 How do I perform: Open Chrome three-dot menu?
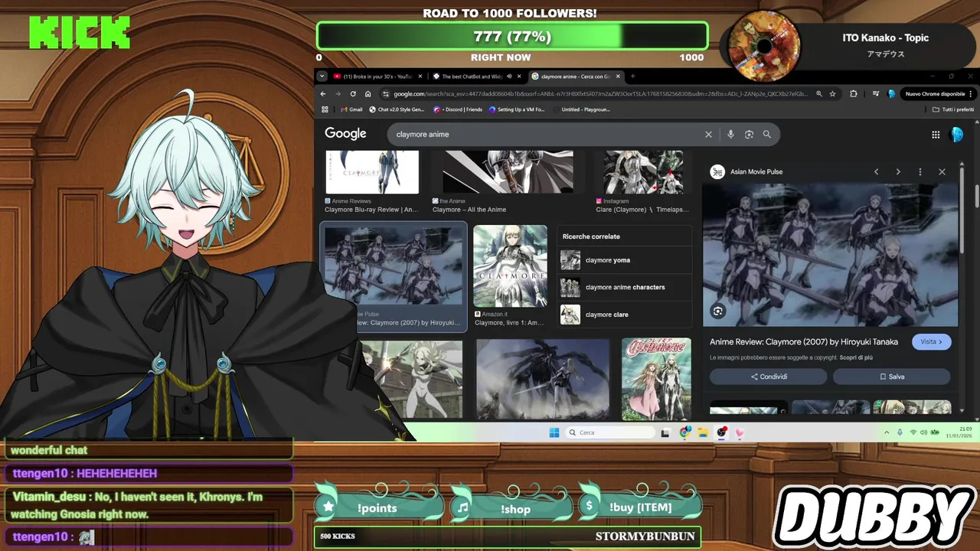tap(971, 93)
